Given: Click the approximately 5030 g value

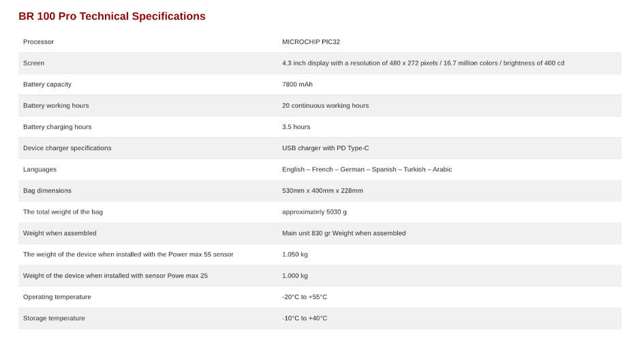Looking at the screenshot, I should coord(314,212).
